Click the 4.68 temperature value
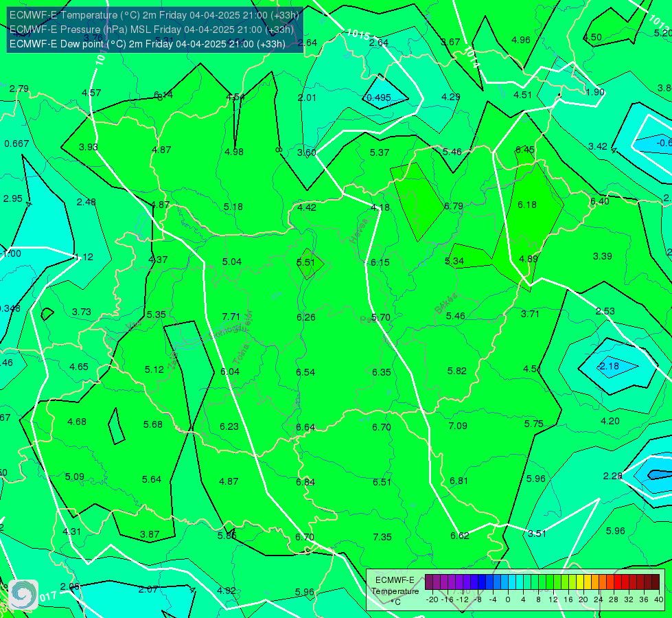 click(x=77, y=422)
